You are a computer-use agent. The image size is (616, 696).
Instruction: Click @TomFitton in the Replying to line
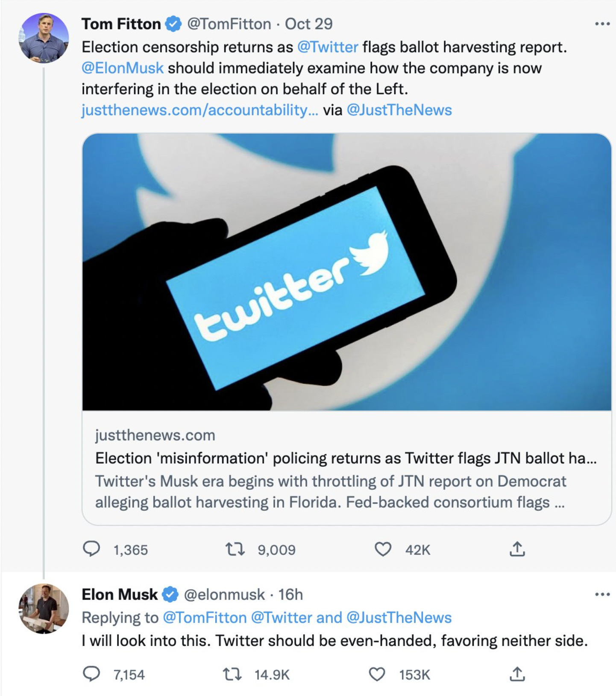click(x=205, y=617)
